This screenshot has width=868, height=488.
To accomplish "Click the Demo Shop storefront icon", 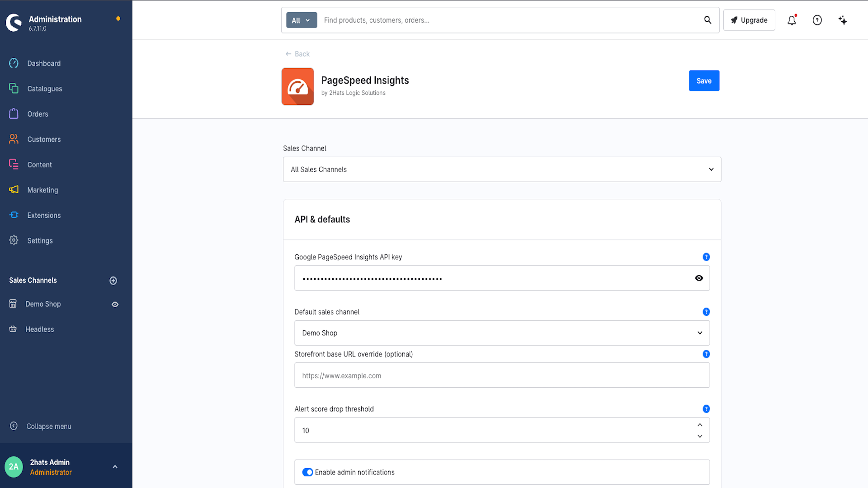I will point(13,304).
